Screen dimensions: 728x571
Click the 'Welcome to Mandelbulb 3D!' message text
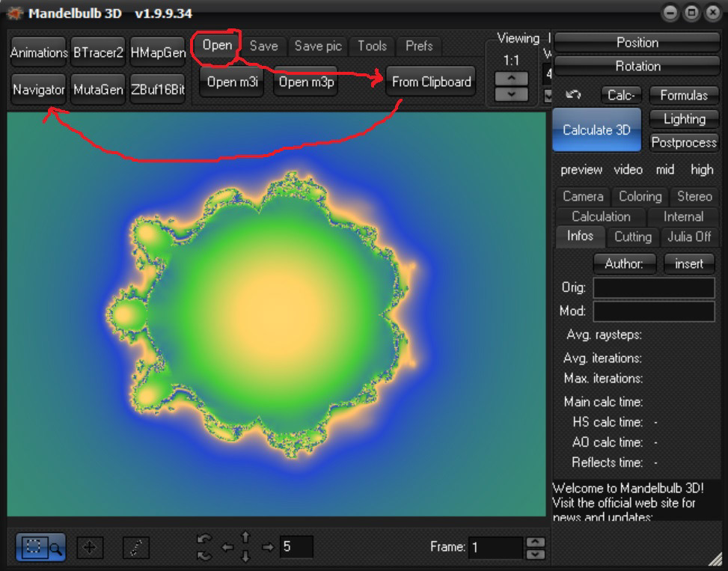tap(628, 489)
